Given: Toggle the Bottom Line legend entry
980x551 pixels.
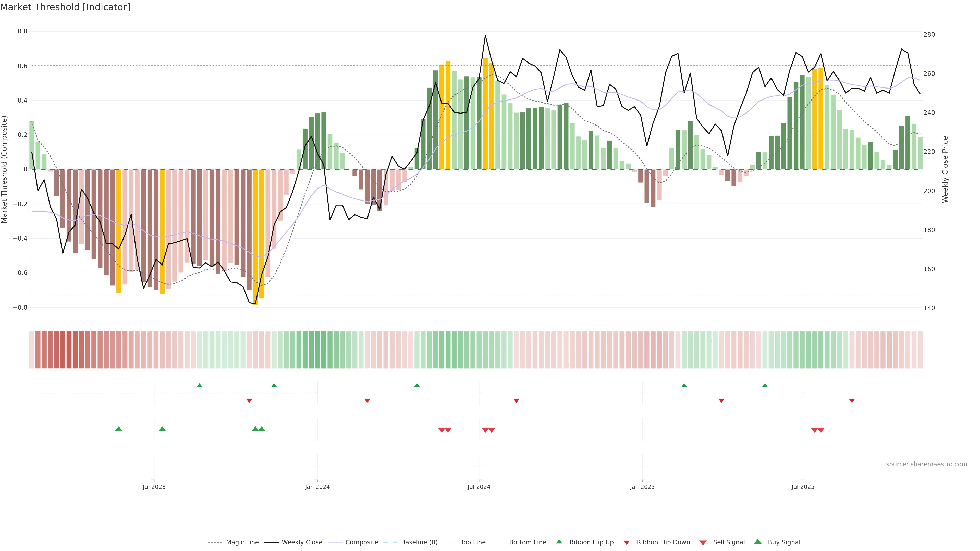Looking at the screenshot, I should 527,542.
